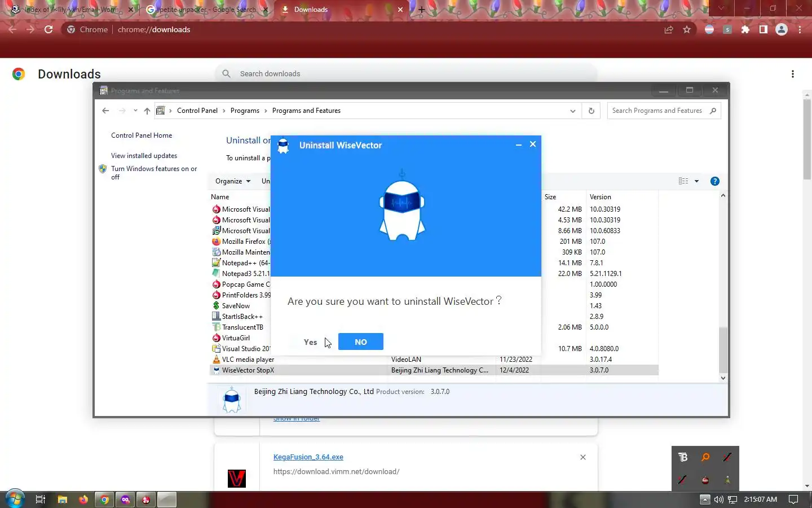Select the VirtuaGirl program row
Image resolution: width=812 pixels, height=508 pixels.
[236, 338]
